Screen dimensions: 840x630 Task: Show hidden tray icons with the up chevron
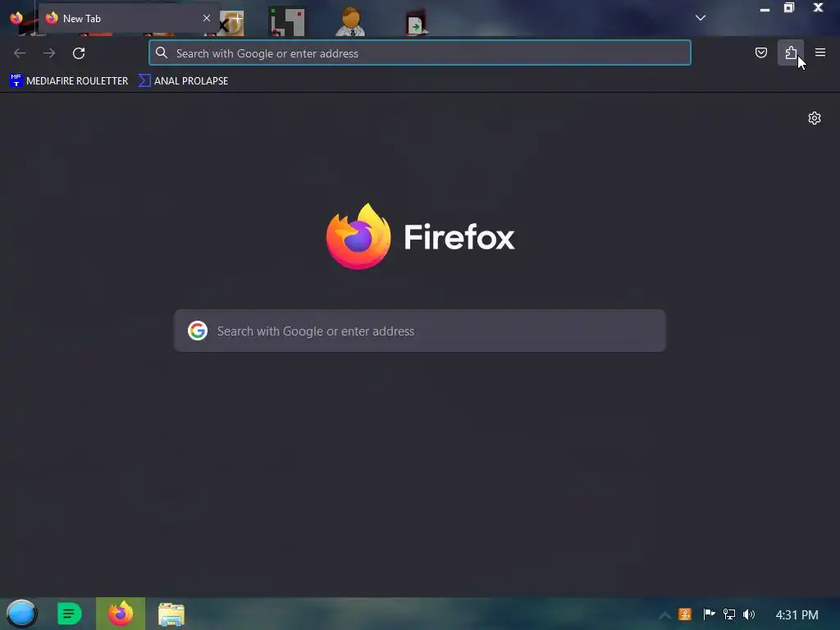(664, 615)
